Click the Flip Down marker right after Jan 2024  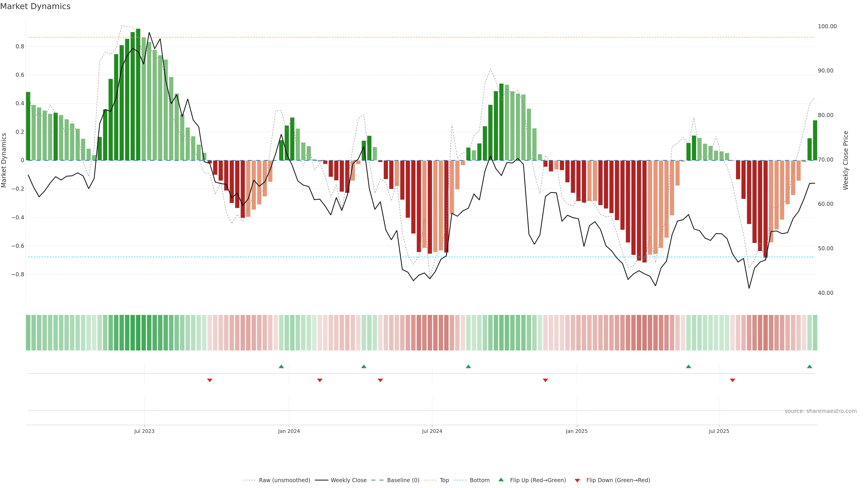click(320, 380)
